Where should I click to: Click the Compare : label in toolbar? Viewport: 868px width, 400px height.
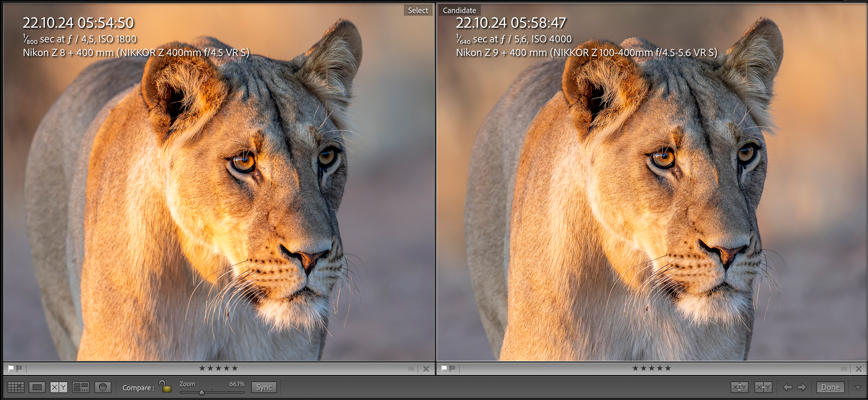click(x=138, y=388)
